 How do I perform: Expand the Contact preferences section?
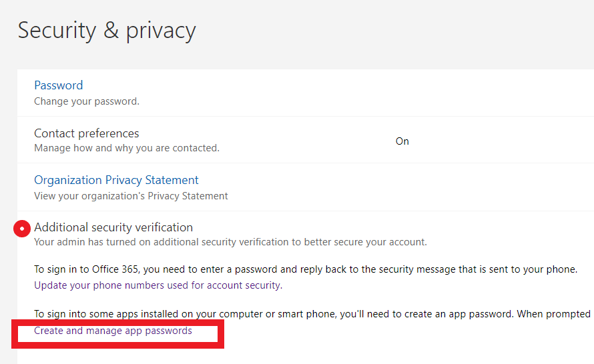tap(87, 133)
